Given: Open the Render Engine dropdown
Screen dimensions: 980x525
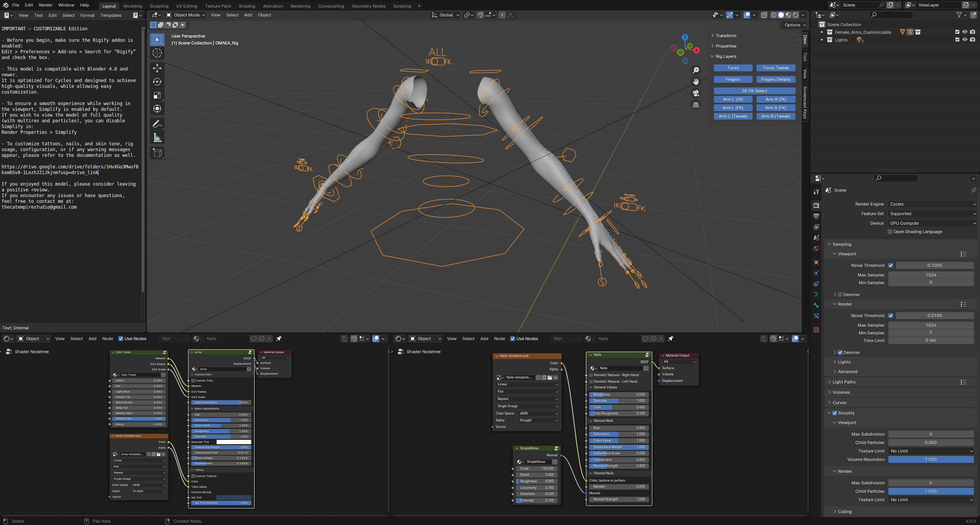Looking at the screenshot, I should pyautogui.click(x=932, y=204).
